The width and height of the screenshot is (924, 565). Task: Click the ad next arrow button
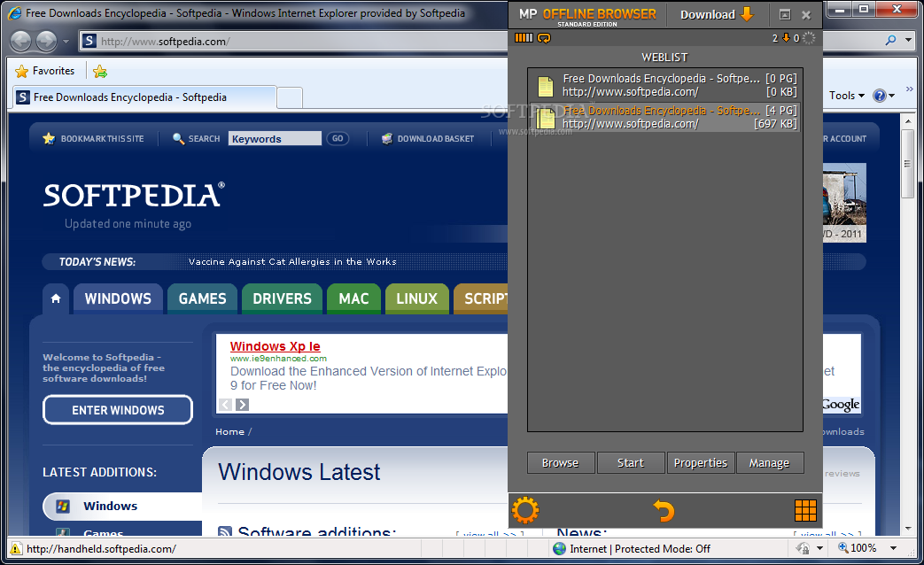242,404
